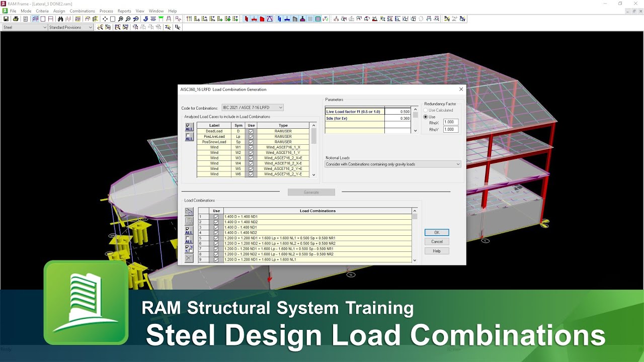Open the Notional Loads dropdown
The image size is (644, 362).
coord(393,164)
